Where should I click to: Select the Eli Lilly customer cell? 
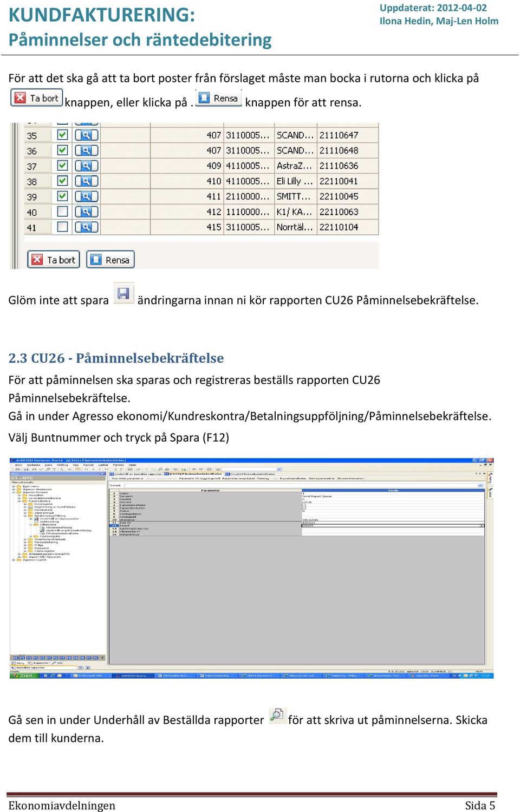[295, 181]
